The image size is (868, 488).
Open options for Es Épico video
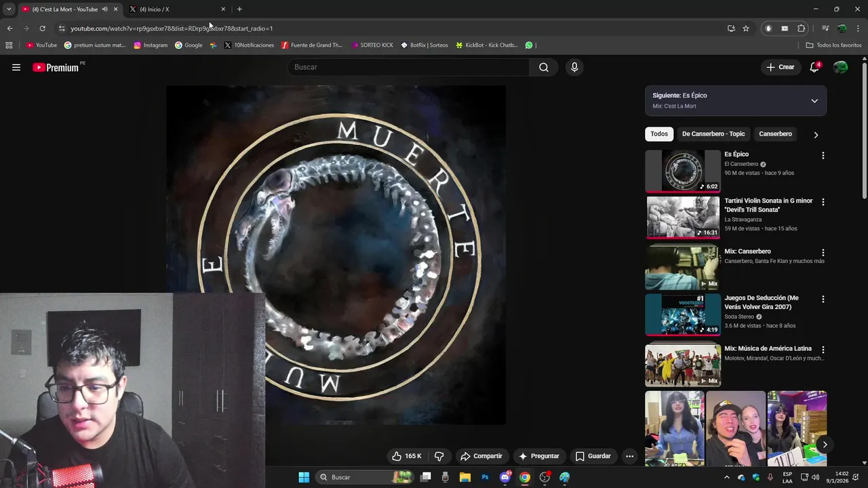pyautogui.click(x=823, y=155)
